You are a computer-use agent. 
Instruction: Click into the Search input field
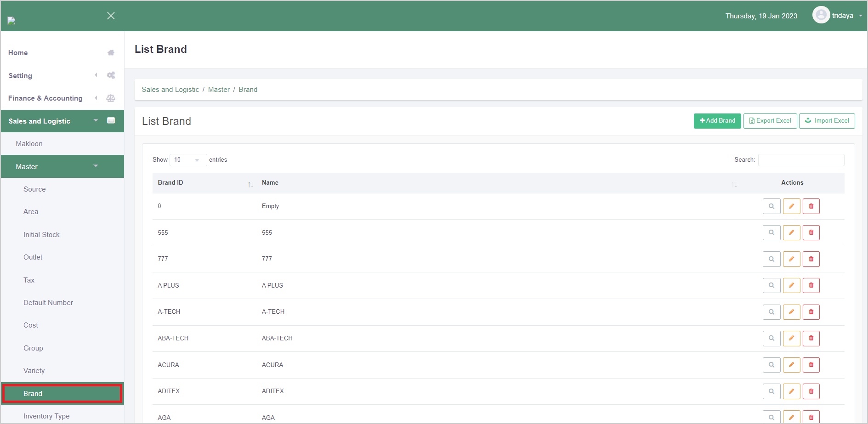pos(801,160)
